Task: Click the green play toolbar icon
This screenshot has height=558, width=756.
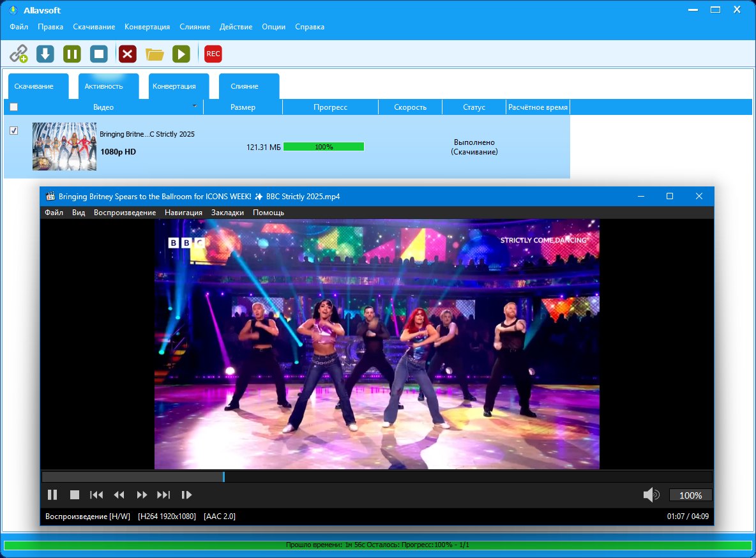Action: tap(181, 54)
